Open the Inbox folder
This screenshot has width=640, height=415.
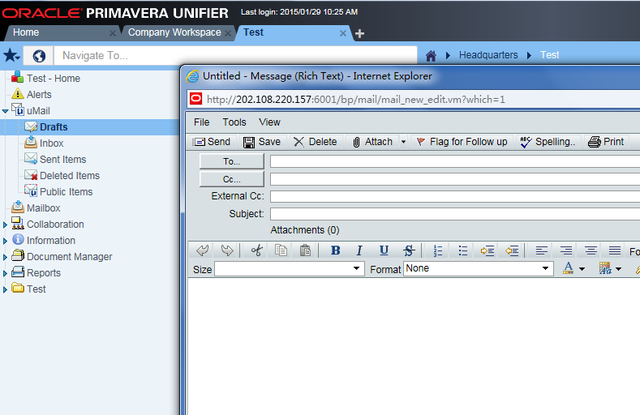tap(51, 143)
